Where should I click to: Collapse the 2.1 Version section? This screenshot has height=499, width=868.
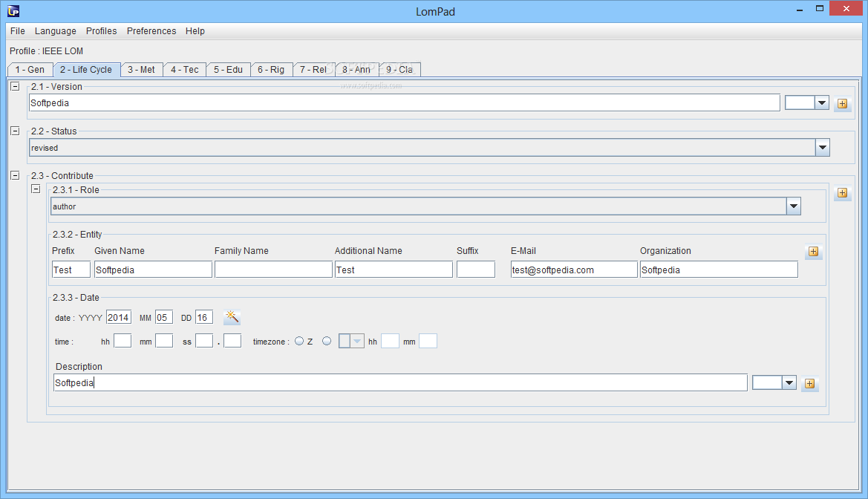click(x=15, y=86)
